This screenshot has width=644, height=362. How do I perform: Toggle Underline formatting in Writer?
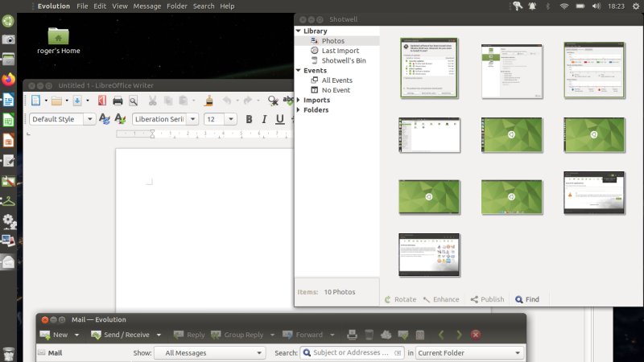click(x=279, y=119)
